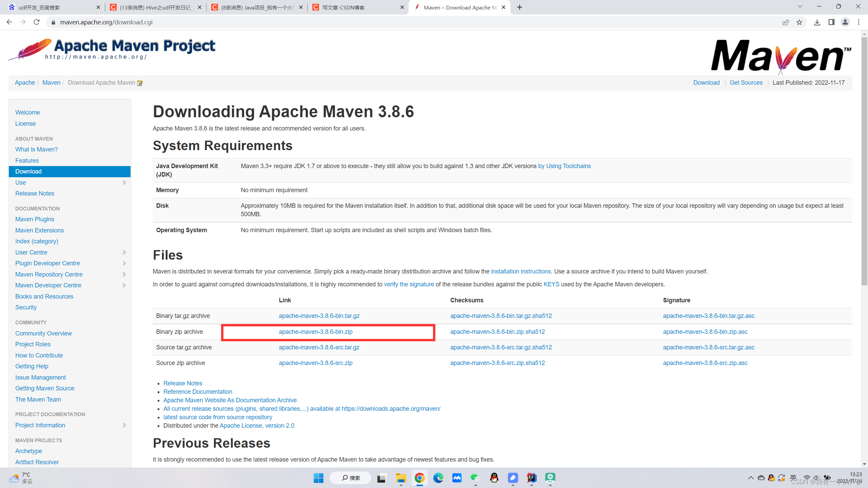This screenshot has height=488, width=868.
Task: Click the browser profile/account icon
Action: (845, 22)
